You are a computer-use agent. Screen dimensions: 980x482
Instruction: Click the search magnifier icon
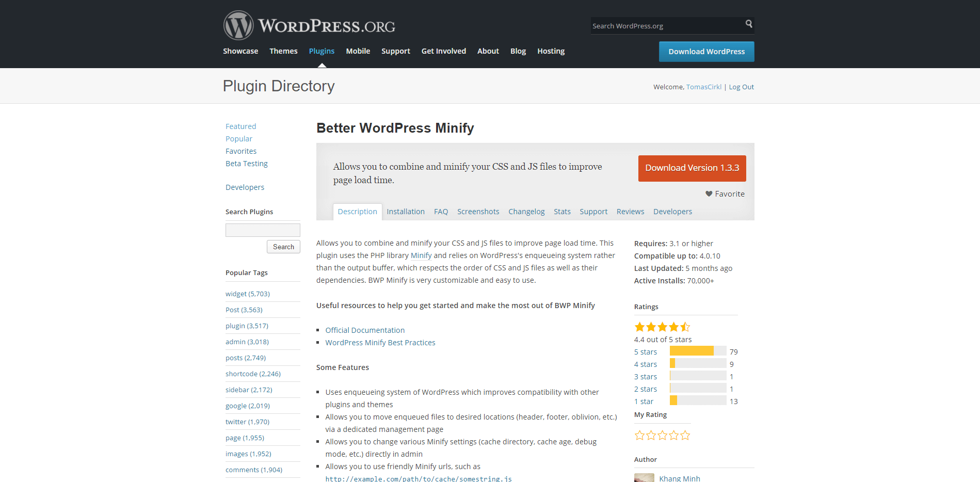coord(749,24)
